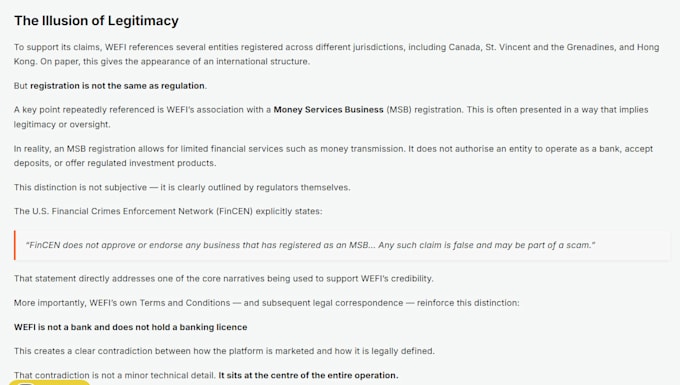This screenshot has width=680, height=385.
Task: Click the FinCEN blockquote text
Action: point(310,245)
